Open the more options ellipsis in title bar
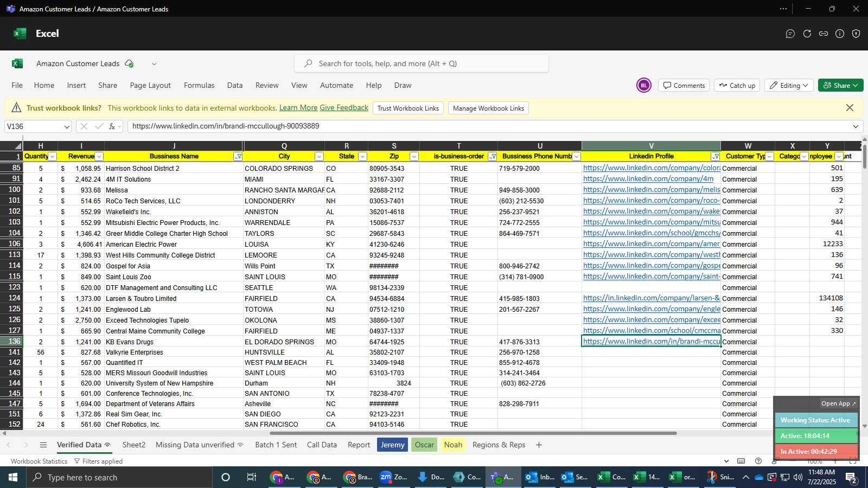This screenshot has height=488, width=868. 783,9
